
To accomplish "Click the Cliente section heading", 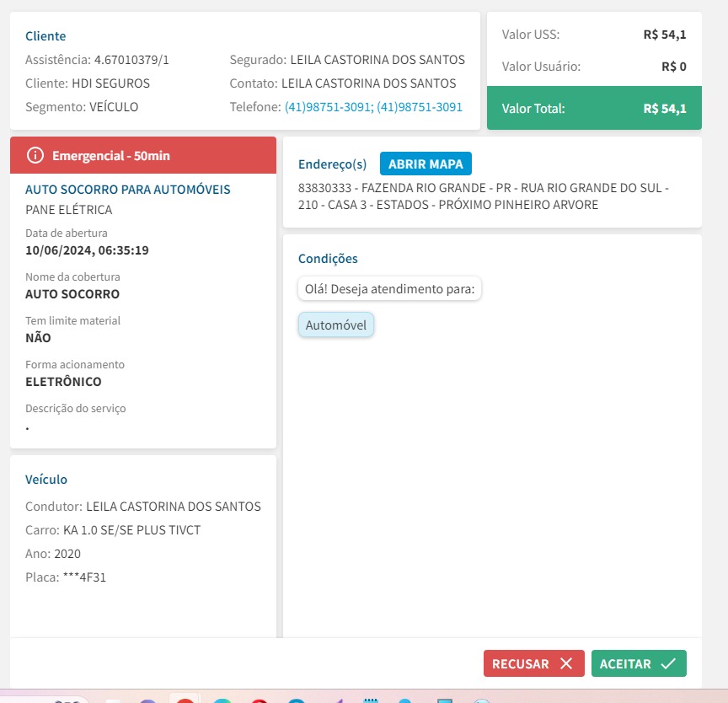I will 45,36.
